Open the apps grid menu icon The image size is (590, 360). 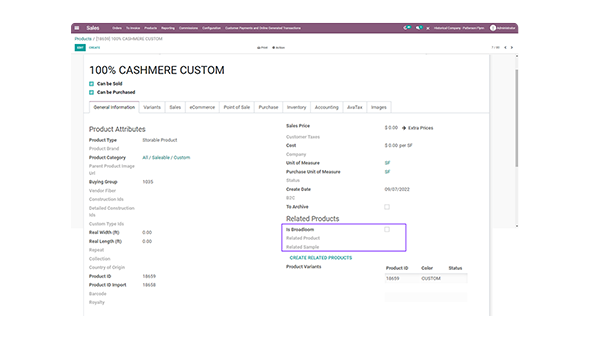pyautogui.click(x=77, y=28)
